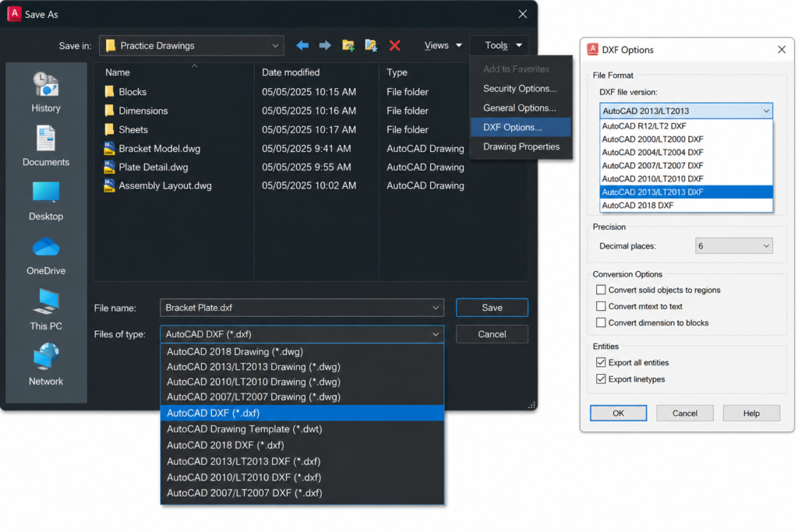Expand the File name history dropdown arrow
Image resolution: width=798 pixels, height=532 pixels.
pos(436,308)
